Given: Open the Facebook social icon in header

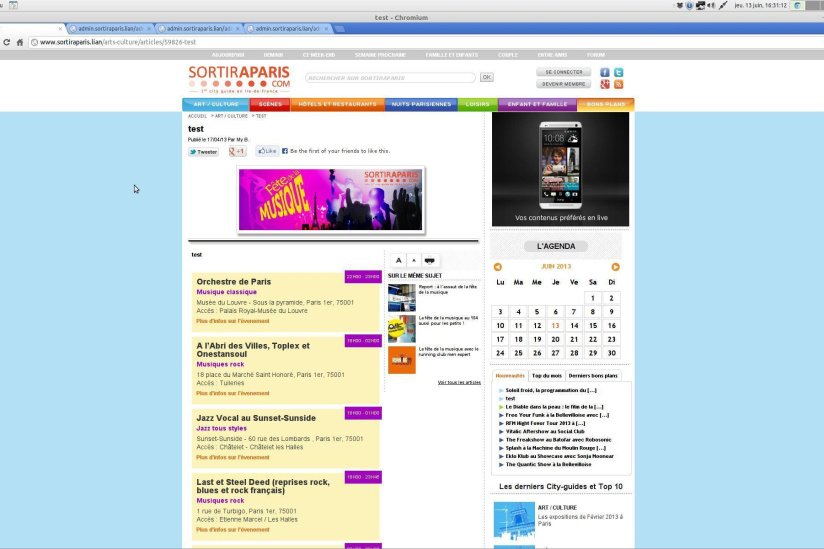Looking at the screenshot, I should pos(605,73).
